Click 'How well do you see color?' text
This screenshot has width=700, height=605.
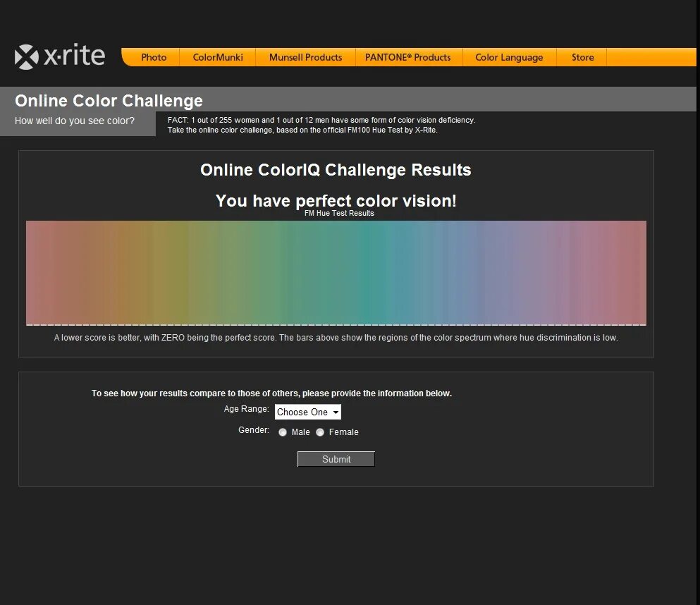pyautogui.click(x=75, y=121)
